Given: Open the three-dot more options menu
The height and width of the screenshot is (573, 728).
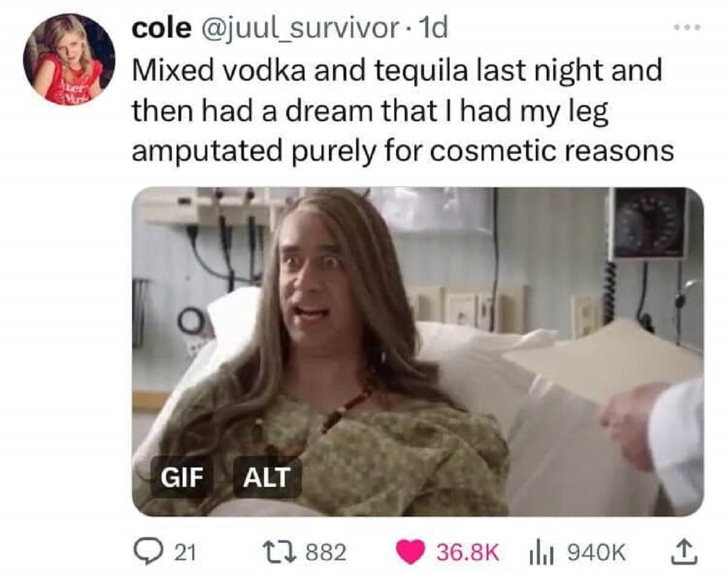Looking at the screenshot, I should coord(689,27).
